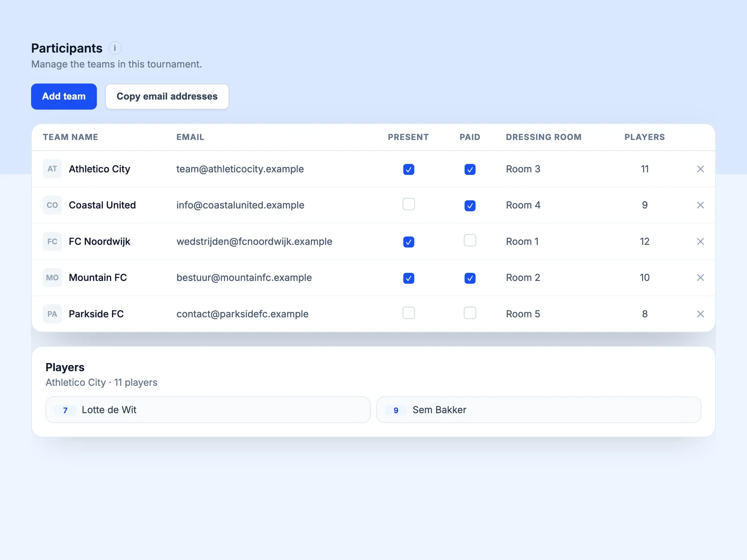The width and height of the screenshot is (747, 560).
Task: Check the Paid box for Parkside FC
Action: click(x=470, y=313)
